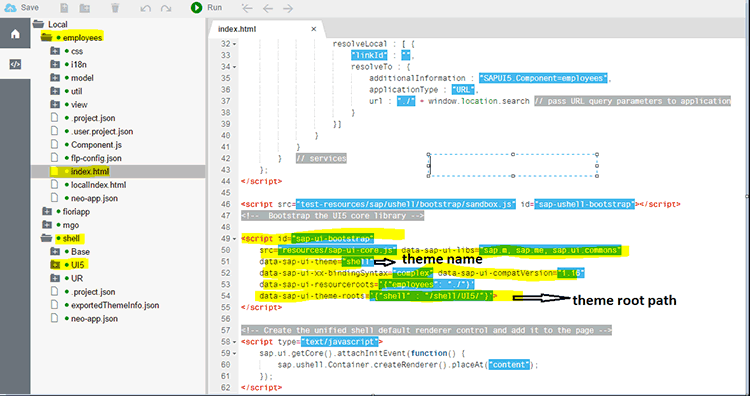Expand the util folder
Viewport: 750px width, 396px height.
tap(55, 91)
